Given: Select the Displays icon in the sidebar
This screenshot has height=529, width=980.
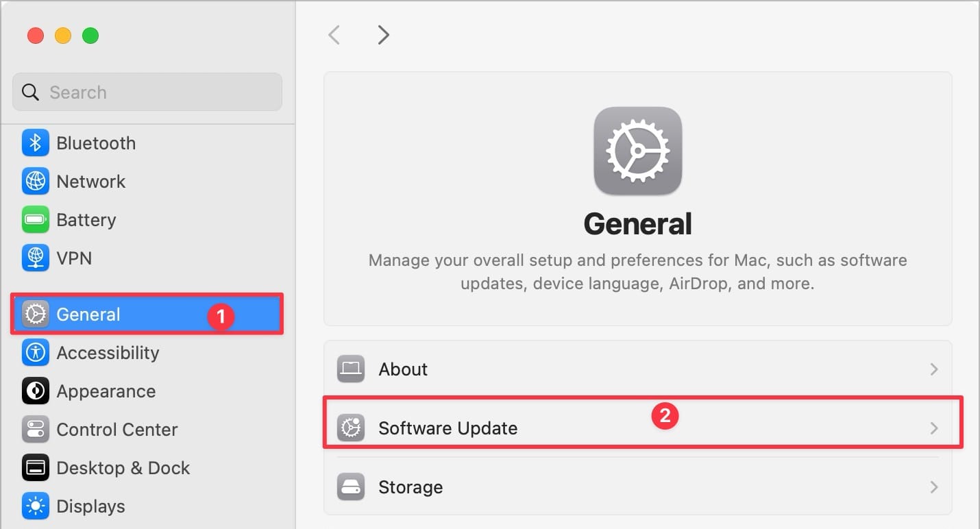Looking at the screenshot, I should 35,506.
